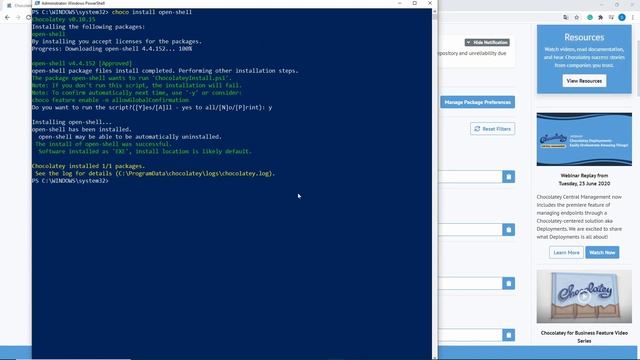Click the browser forward arrow
Screen dimensions: 640x360
tap(18, 18)
